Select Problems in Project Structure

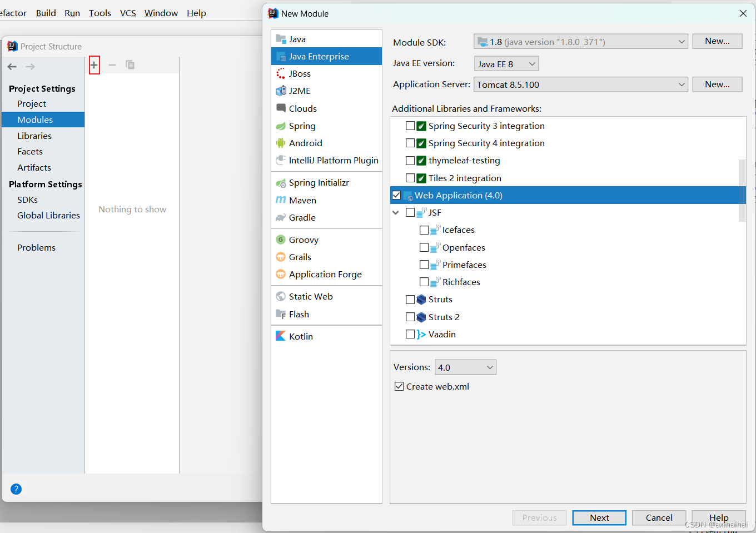pos(36,247)
